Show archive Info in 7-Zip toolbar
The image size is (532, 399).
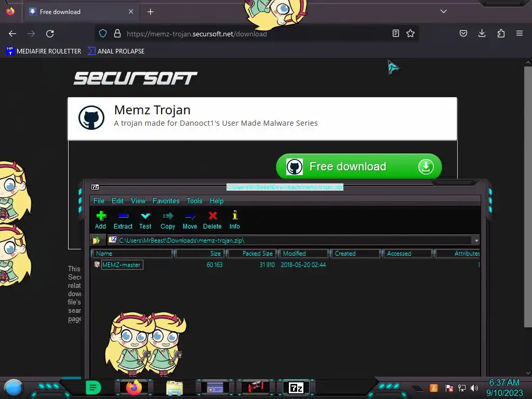coord(234,220)
